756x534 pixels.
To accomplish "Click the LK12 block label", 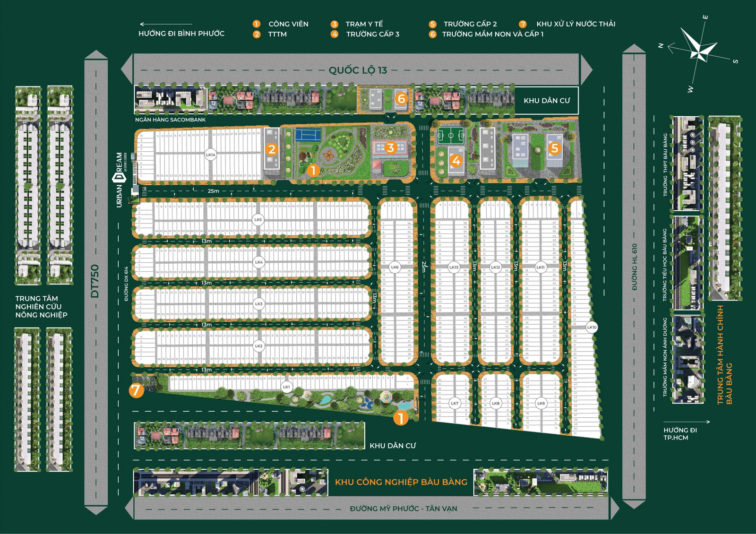I will [x=496, y=267].
